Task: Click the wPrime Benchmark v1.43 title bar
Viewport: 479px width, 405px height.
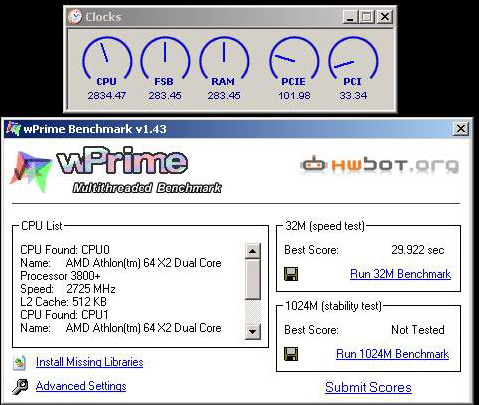Action: [x=238, y=129]
